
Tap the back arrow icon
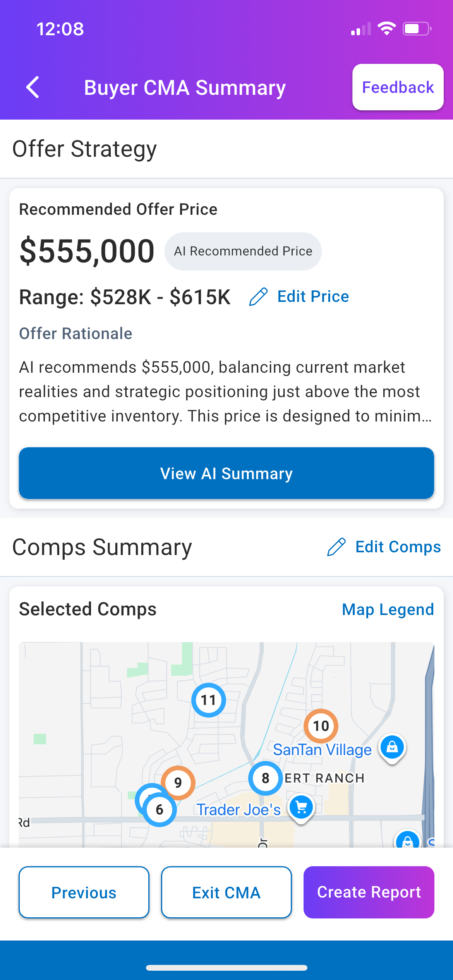click(33, 87)
